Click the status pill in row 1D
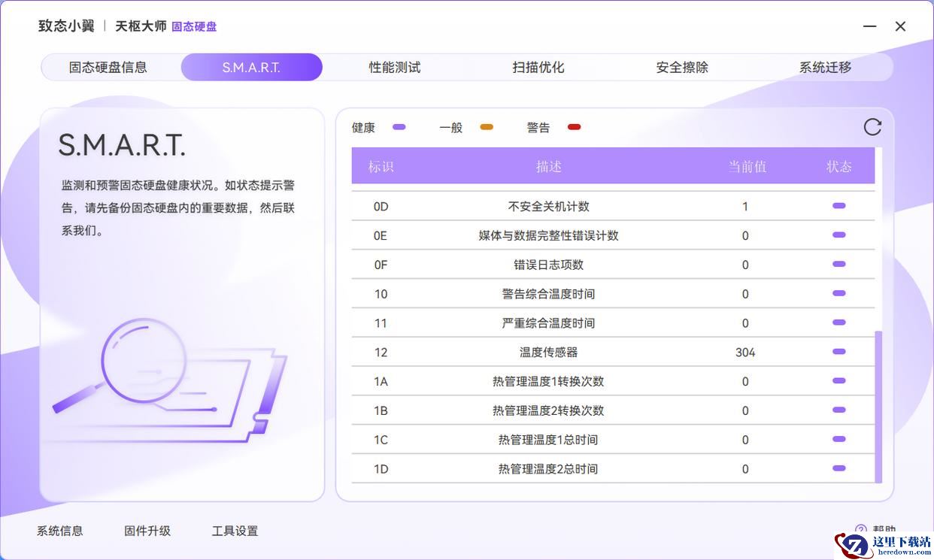Screen dimensions: 934x560 pyautogui.click(x=838, y=468)
